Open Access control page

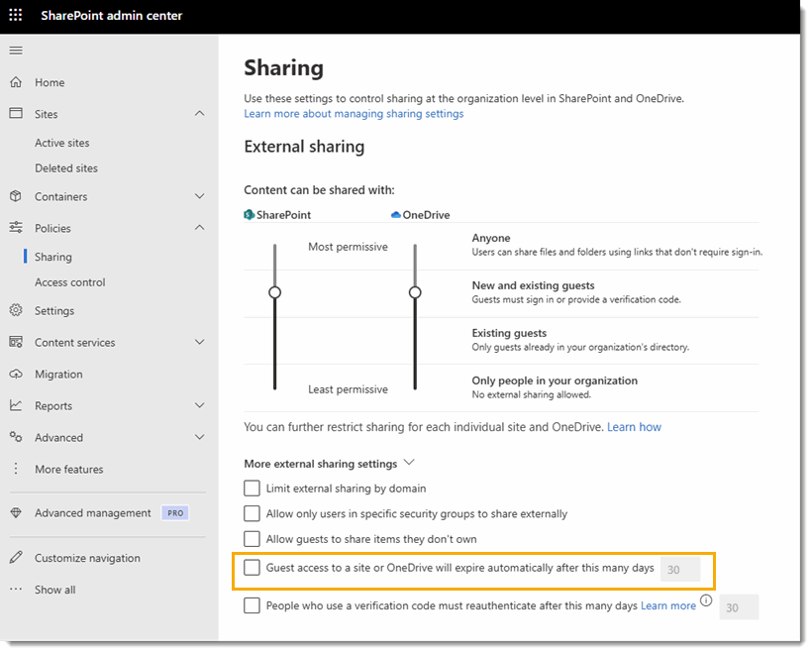pyautogui.click(x=70, y=282)
